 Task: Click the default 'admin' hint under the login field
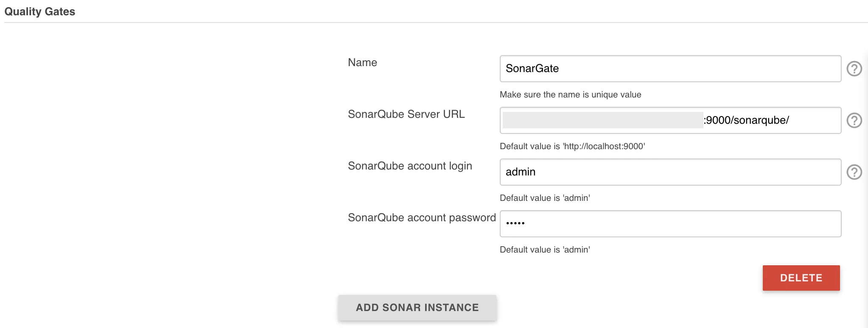545,198
